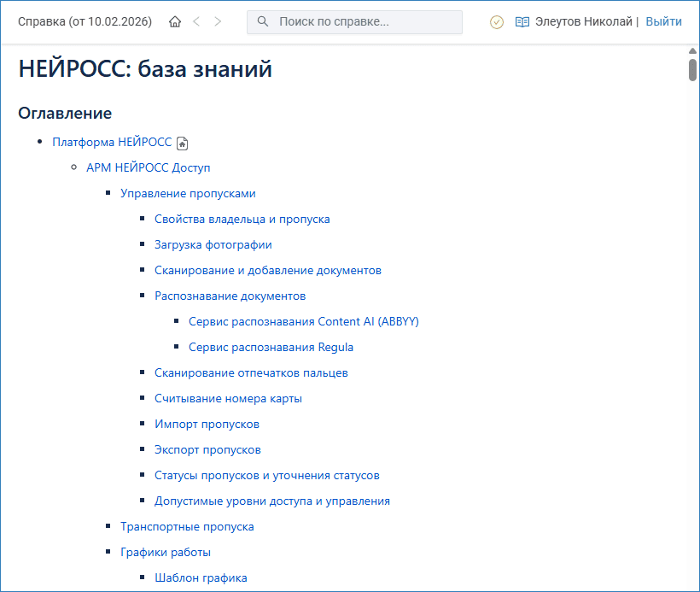This screenshot has width=700, height=592.
Task: Open Экспорт пропусков page
Action: (207, 450)
